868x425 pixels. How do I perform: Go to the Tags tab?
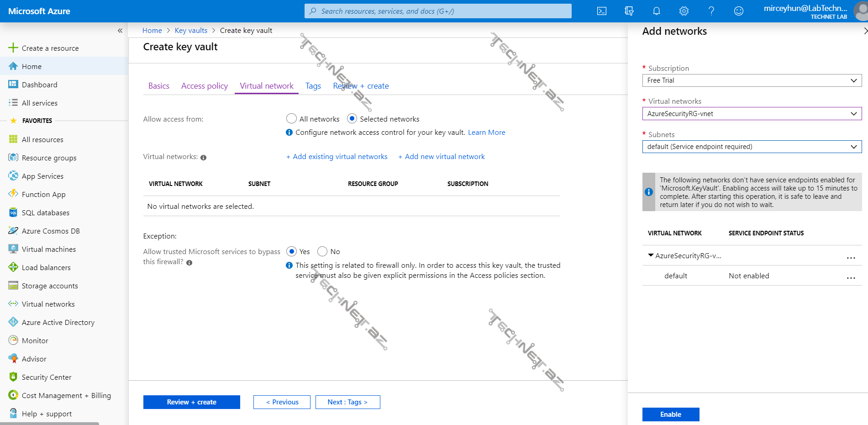click(x=313, y=86)
